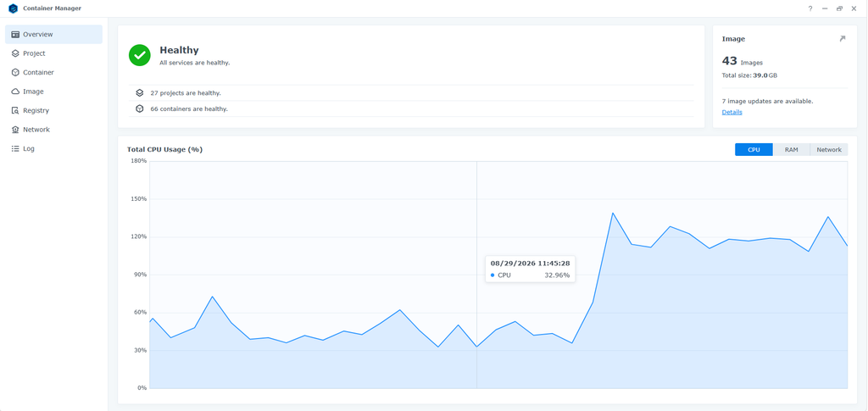
Task: Click the Container Manager app logo
Action: click(x=13, y=8)
